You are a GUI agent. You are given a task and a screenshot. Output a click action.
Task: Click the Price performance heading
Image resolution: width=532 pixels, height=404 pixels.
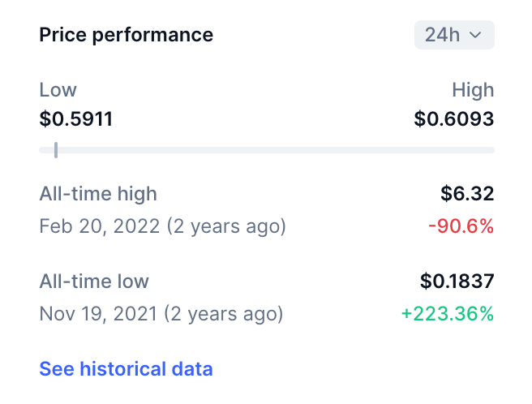click(127, 35)
